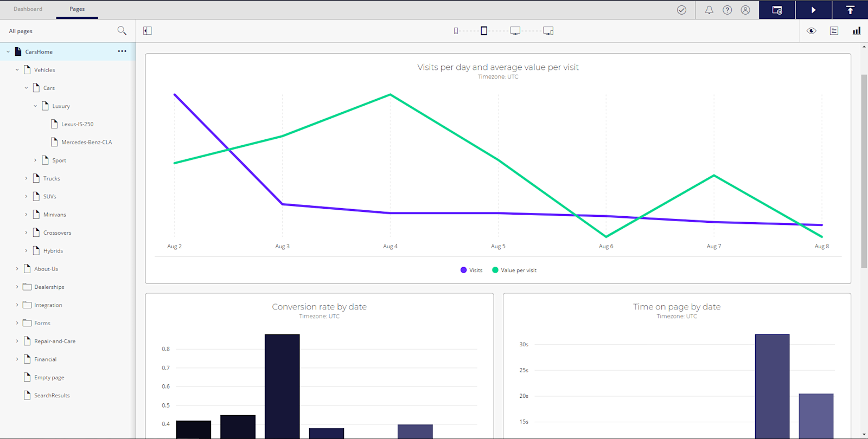Open the CarsHome three-dot menu
The width and height of the screenshot is (868, 439).
122,51
